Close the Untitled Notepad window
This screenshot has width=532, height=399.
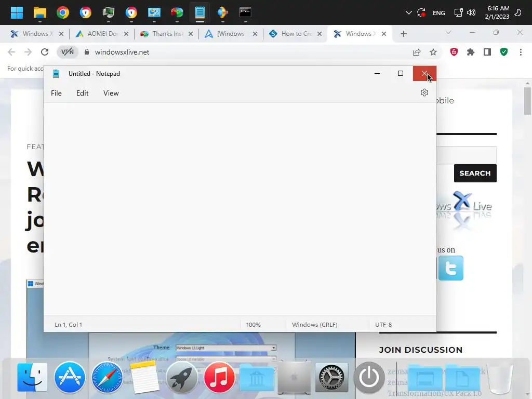coord(424,73)
